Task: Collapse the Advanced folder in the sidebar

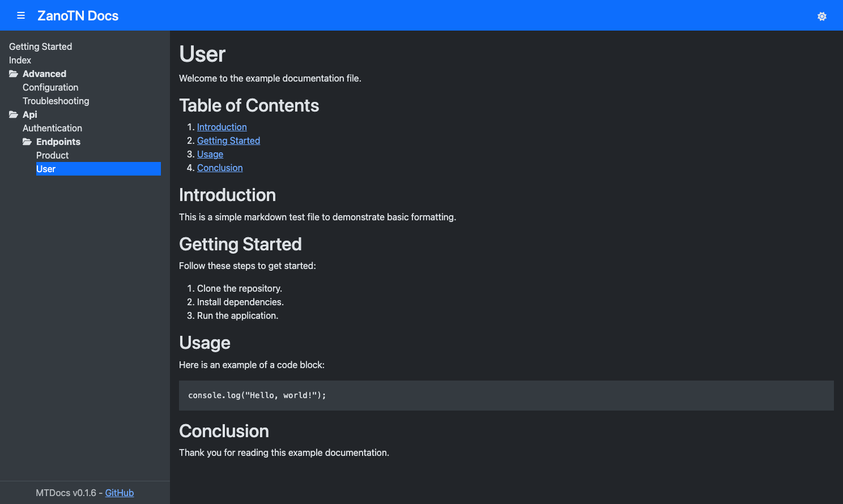Action: 44,74
